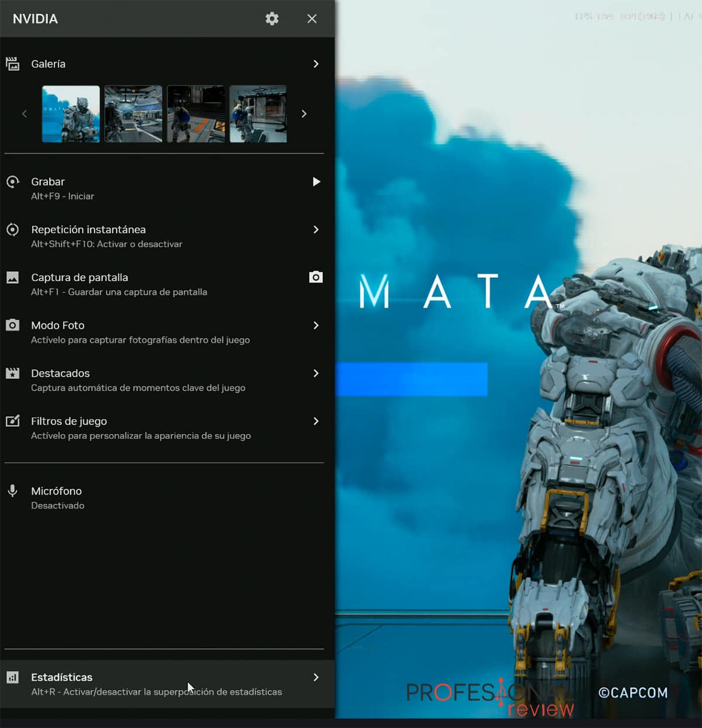Click Micrófono Desactivado label
The height and width of the screenshot is (728, 702).
pyautogui.click(x=57, y=506)
